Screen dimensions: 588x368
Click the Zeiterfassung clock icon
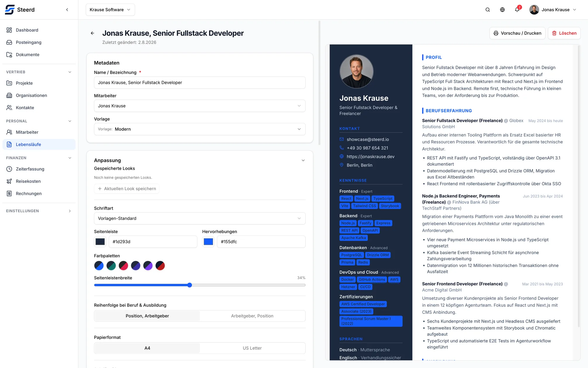coord(9,169)
